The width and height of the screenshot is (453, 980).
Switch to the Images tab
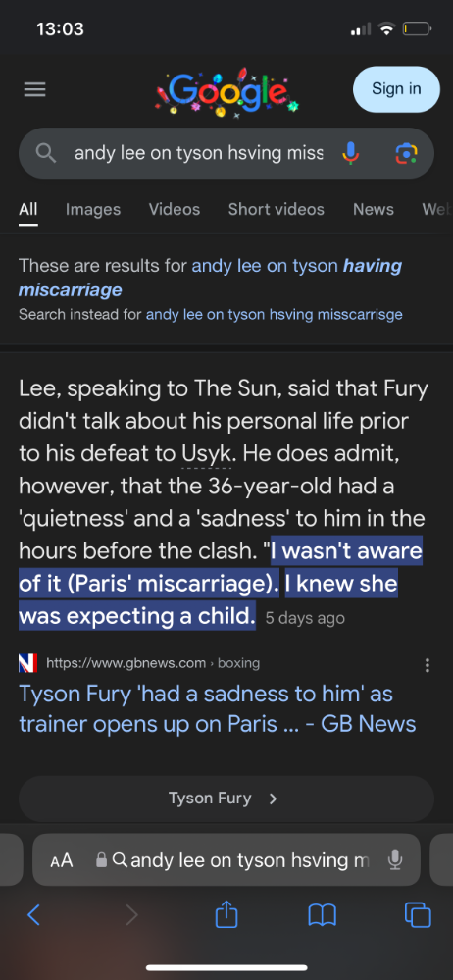(93, 209)
